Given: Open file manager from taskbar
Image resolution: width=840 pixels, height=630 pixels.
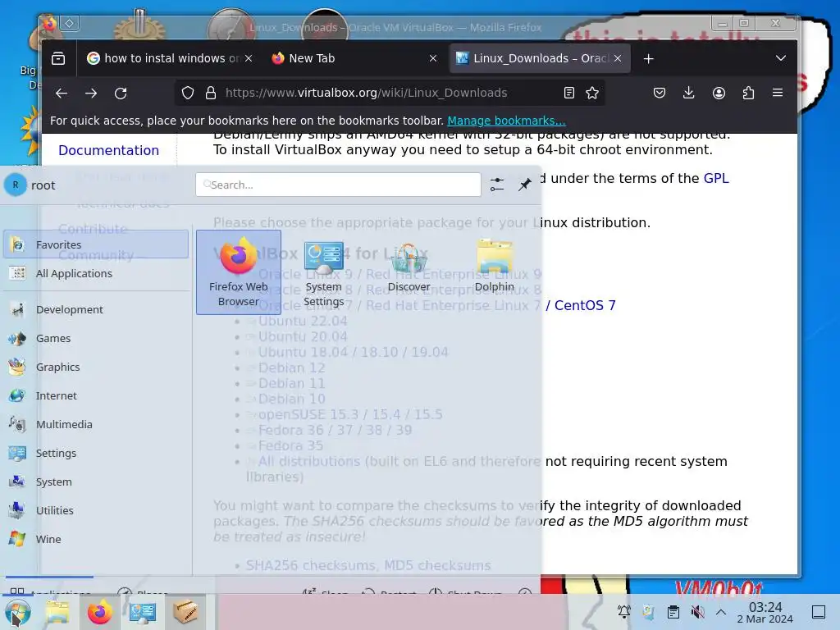Looking at the screenshot, I should [57, 612].
